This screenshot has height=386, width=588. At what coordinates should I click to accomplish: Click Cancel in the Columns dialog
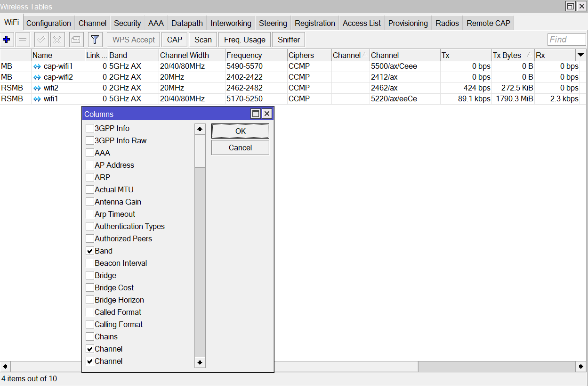point(240,148)
